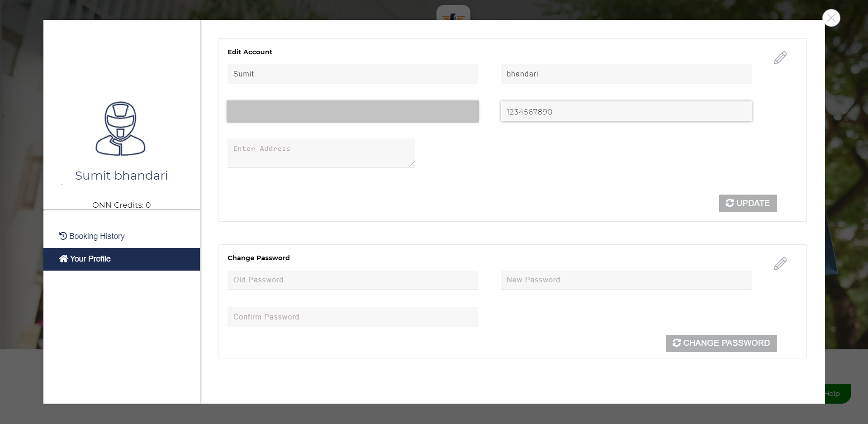Click the Old Password field
This screenshot has height=424, width=868.
(352, 280)
